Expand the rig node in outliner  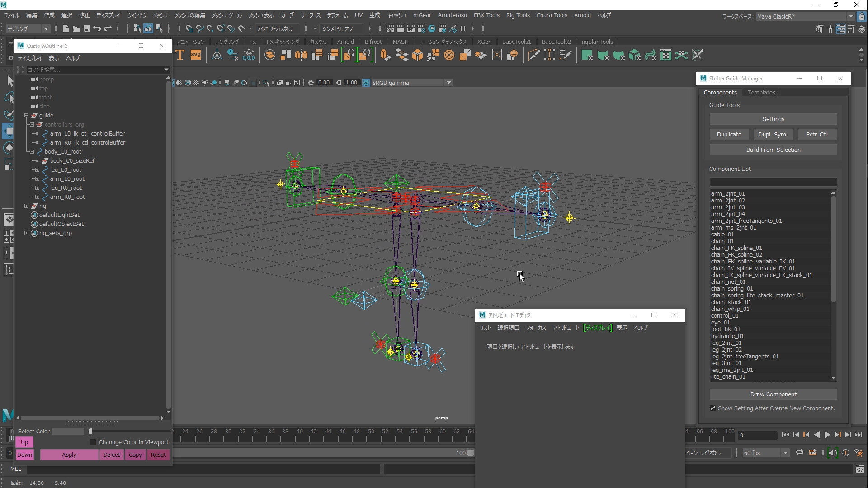click(x=26, y=206)
